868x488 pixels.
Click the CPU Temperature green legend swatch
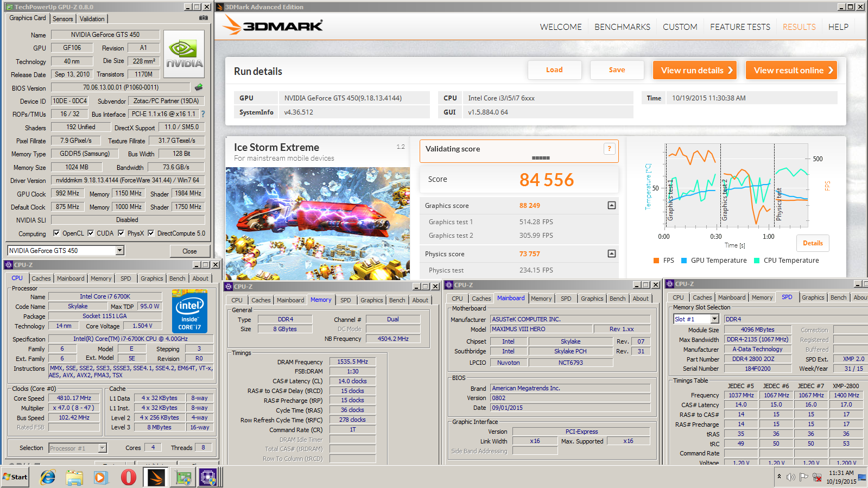pyautogui.click(x=757, y=261)
